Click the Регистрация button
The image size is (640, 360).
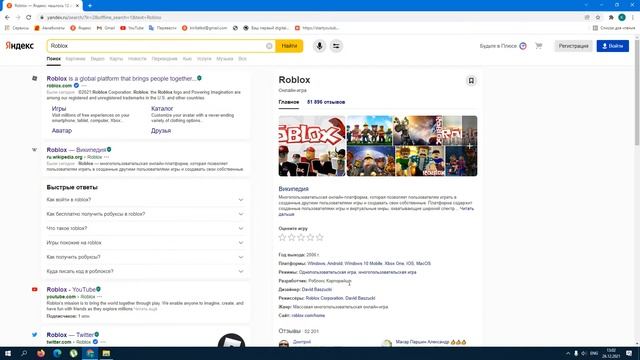click(573, 46)
